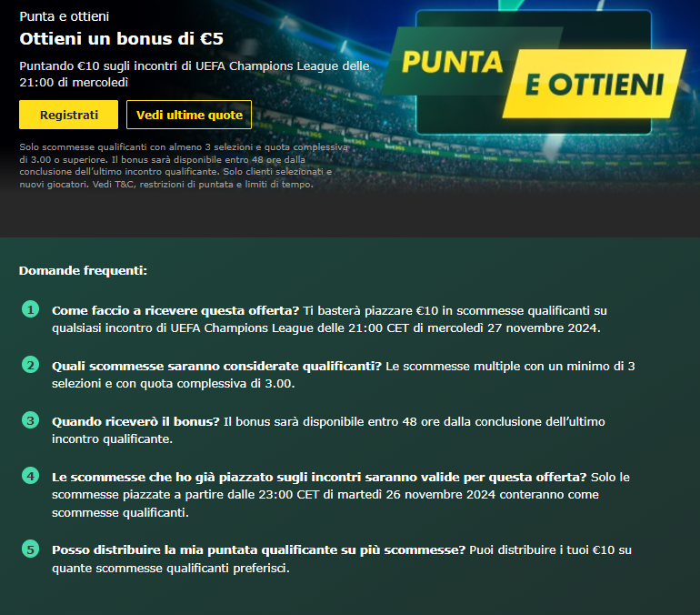The image size is (700, 615).
Task: Click the green number 1 FAQ icon
Action: (30, 309)
